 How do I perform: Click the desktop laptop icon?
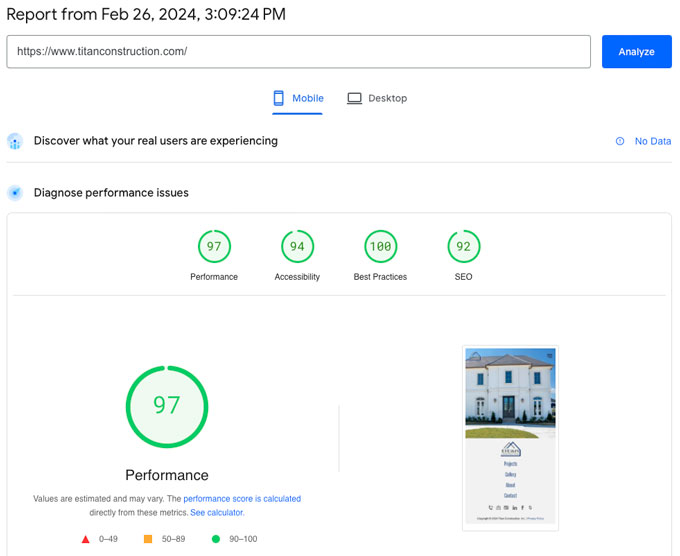tap(354, 98)
